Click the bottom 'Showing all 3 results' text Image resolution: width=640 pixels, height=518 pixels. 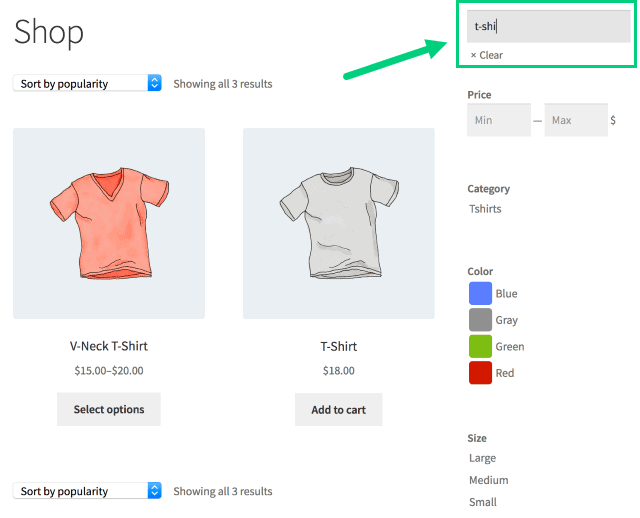pyautogui.click(x=223, y=491)
